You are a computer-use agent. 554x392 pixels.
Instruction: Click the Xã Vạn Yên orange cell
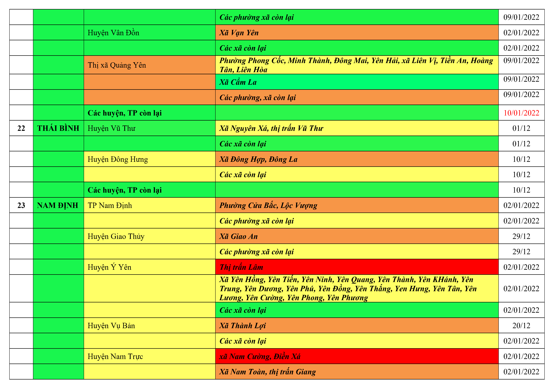point(239,33)
